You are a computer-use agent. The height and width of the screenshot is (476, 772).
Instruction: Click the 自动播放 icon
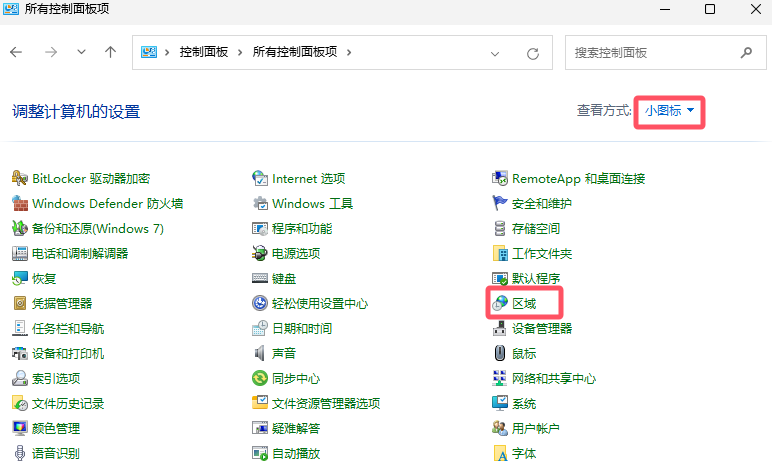(259, 453)
